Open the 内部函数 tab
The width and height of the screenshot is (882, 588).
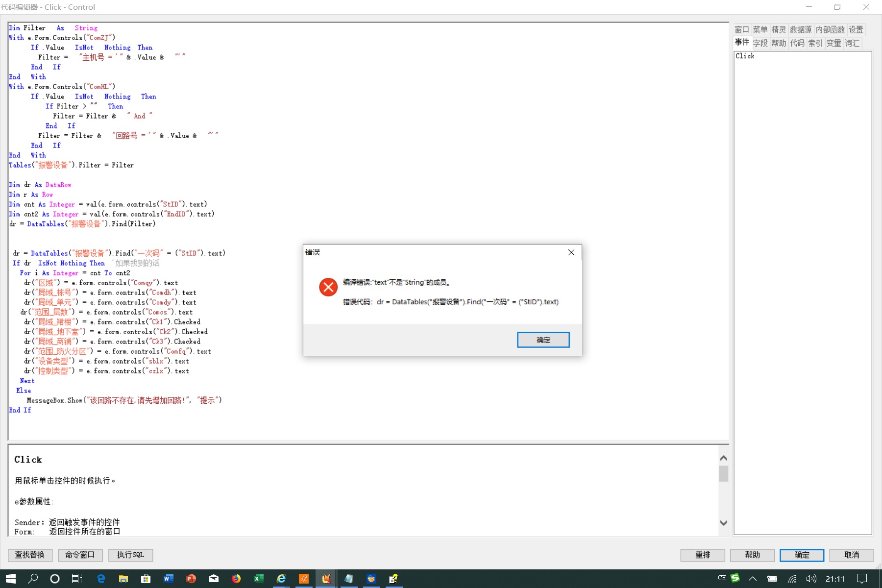tap(830, 30)
